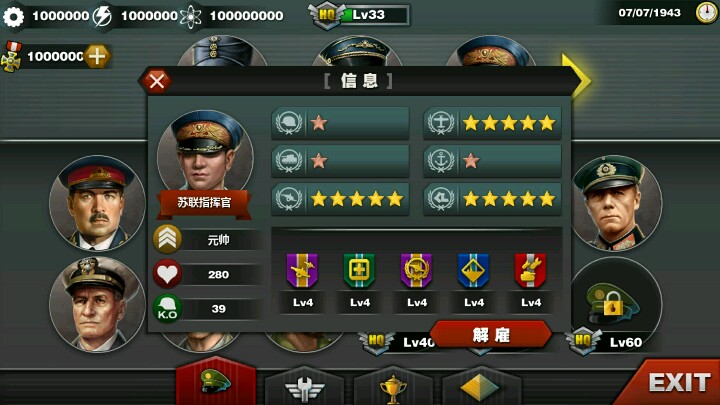Open the generals tab with green cap
720x405 pixels.
216,382
